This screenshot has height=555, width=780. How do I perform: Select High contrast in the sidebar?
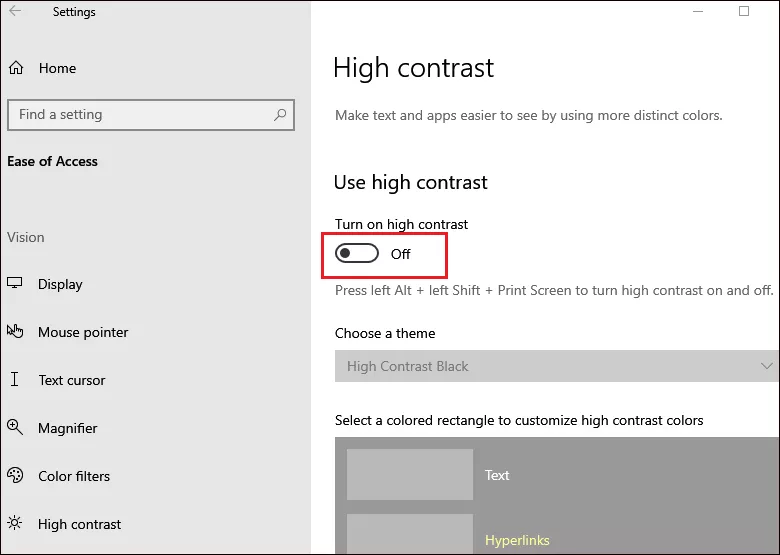click(80, 524)
